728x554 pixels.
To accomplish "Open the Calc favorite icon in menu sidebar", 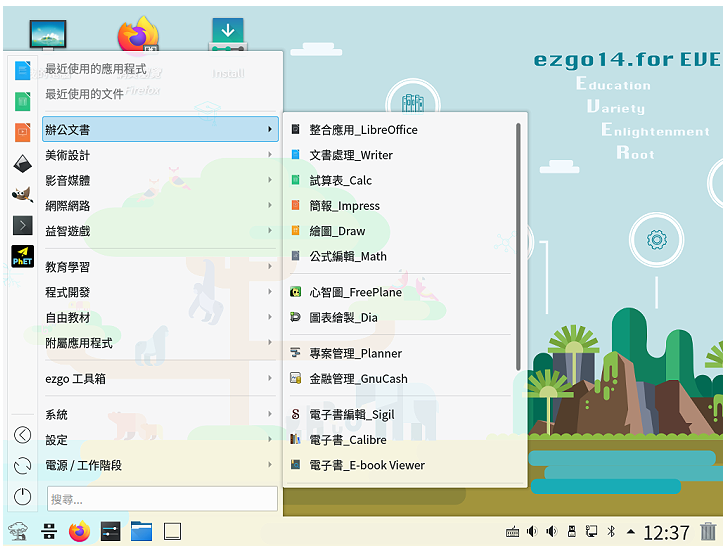I will pyautogui.click(x=22, y=101).
